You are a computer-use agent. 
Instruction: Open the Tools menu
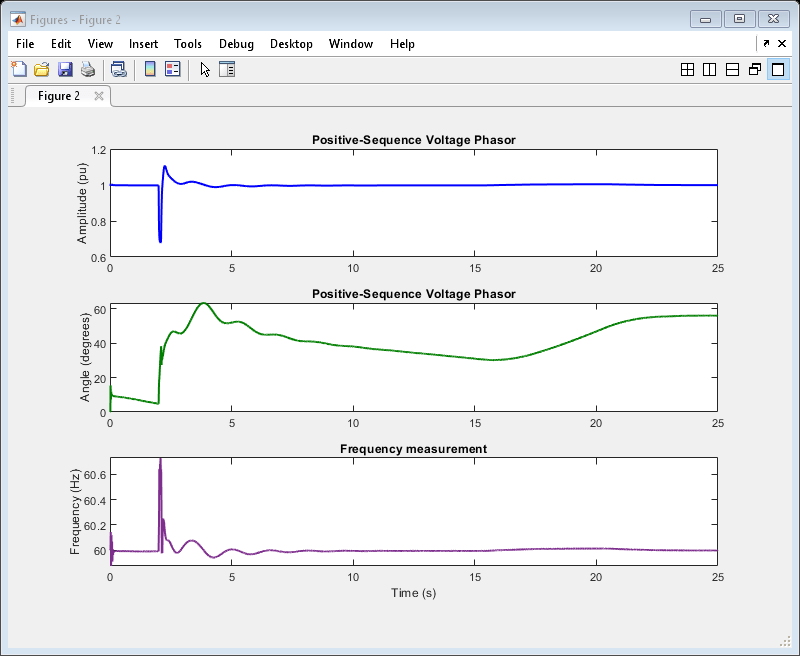[188, 44]
